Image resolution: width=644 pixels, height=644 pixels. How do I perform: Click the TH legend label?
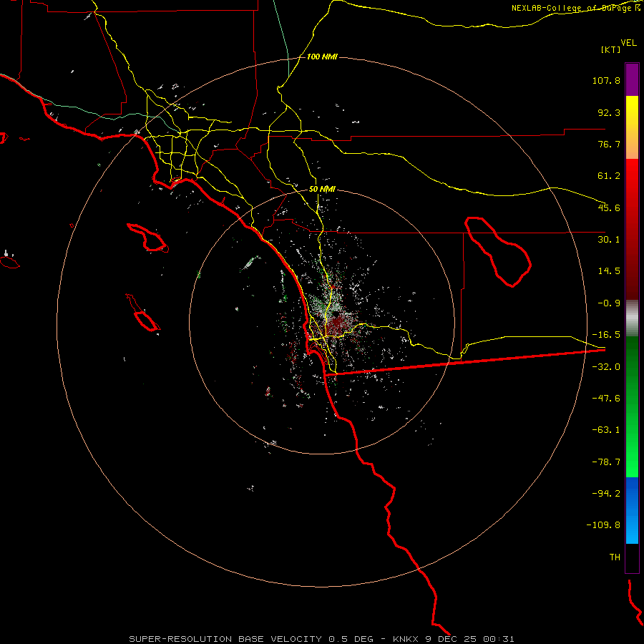pos(615,557)
